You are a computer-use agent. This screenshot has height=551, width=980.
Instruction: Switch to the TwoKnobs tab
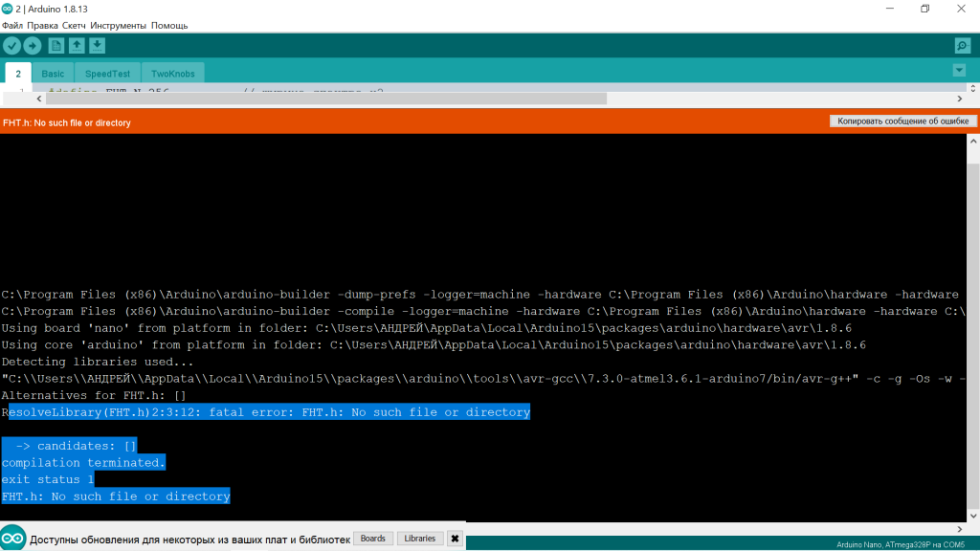[172, 74]
